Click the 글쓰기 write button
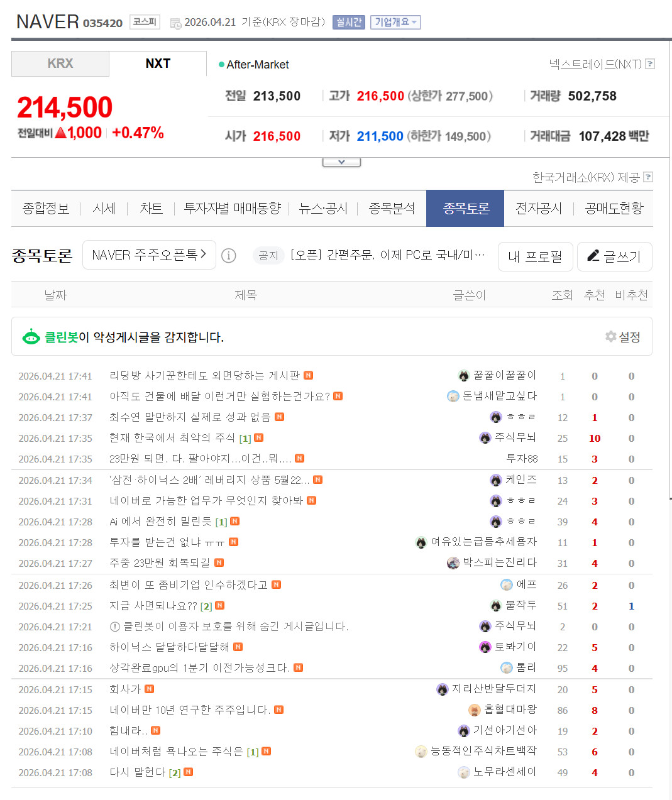 (x=614, y=256)
